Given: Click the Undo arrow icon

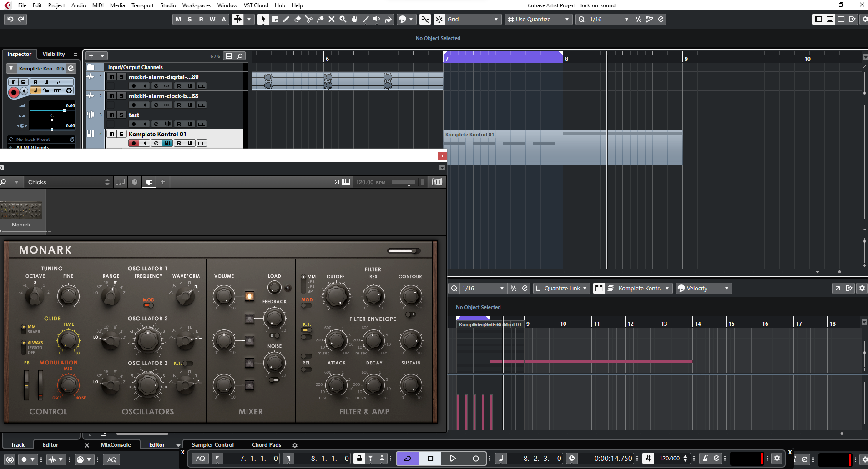Looking at the screenshot, I should [10, 19].
